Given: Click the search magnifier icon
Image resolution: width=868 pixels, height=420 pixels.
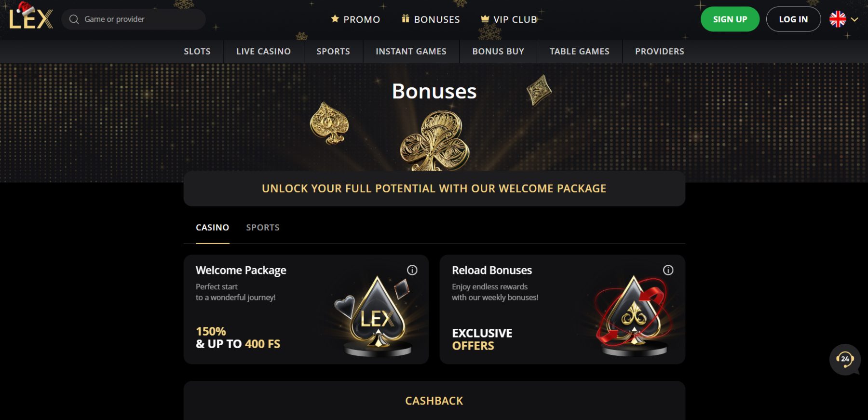Looking at the screenshot, I should (74, 19).
